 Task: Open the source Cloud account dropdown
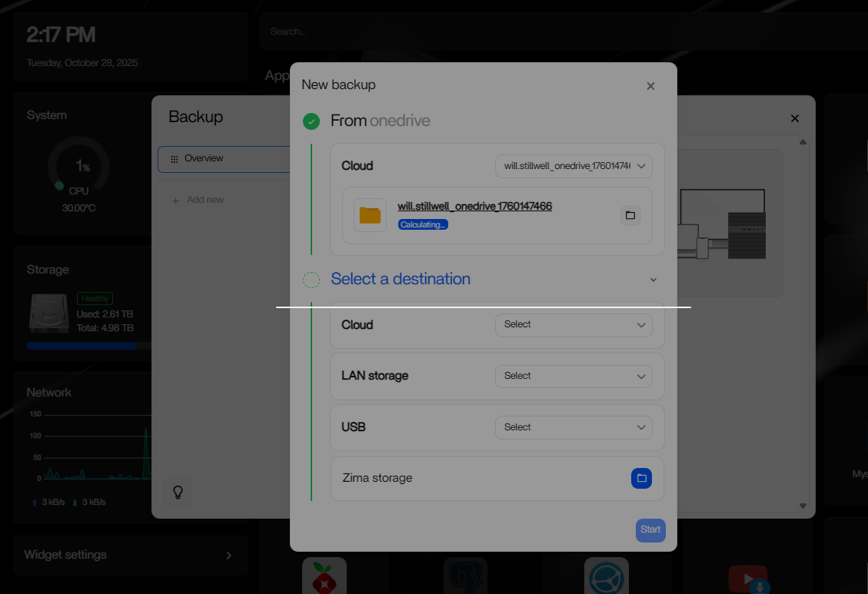[574, 166]
